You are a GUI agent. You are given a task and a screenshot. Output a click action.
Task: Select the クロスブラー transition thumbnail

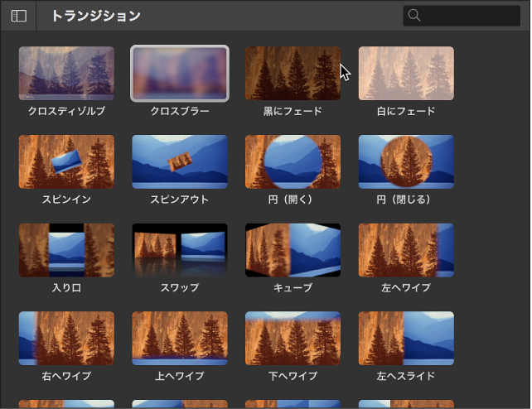coord(180,73)
